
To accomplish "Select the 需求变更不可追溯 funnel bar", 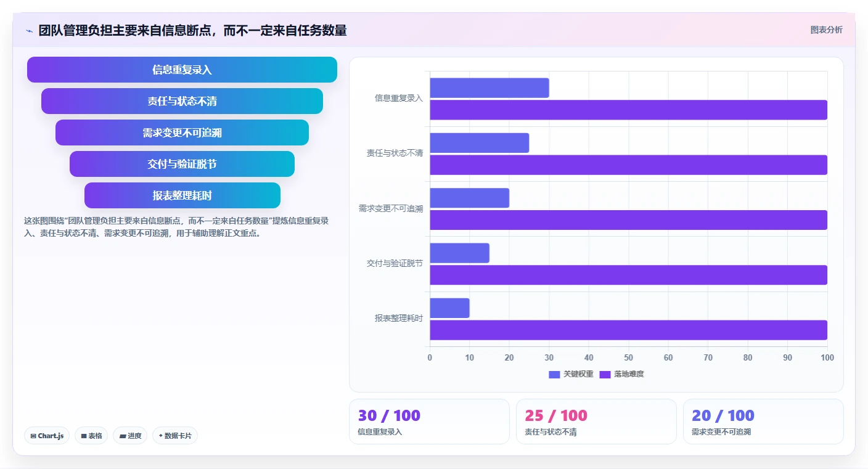I will (182, 133).
